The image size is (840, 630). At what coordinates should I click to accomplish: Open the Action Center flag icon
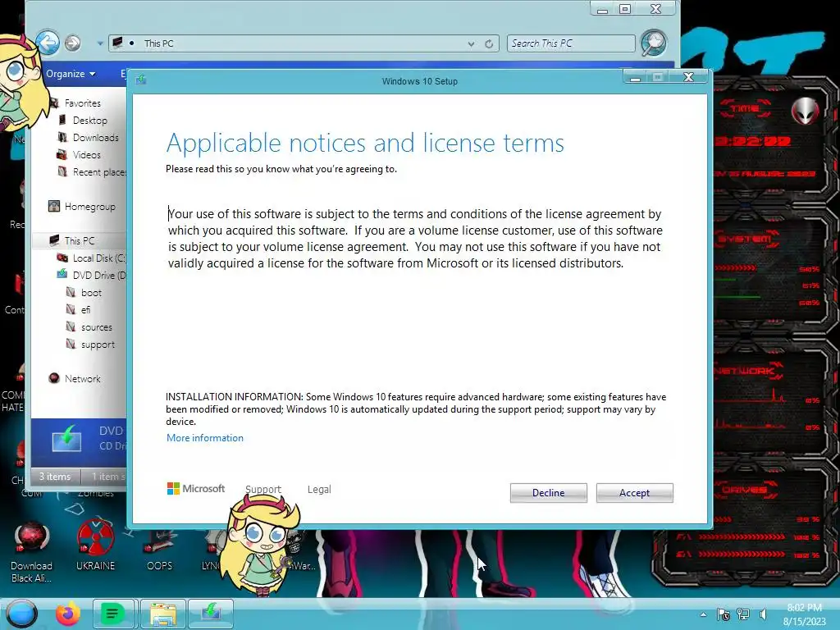723,614
